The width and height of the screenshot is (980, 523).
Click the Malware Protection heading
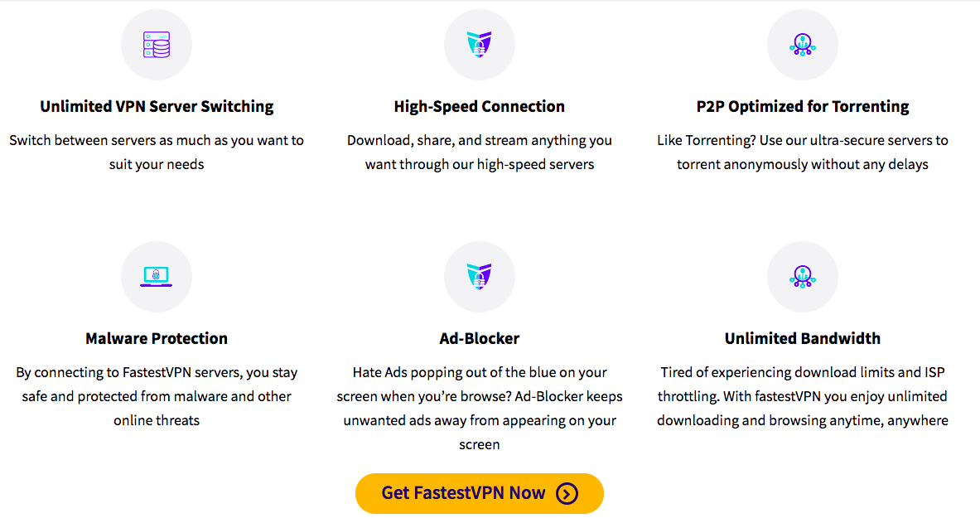157,338
